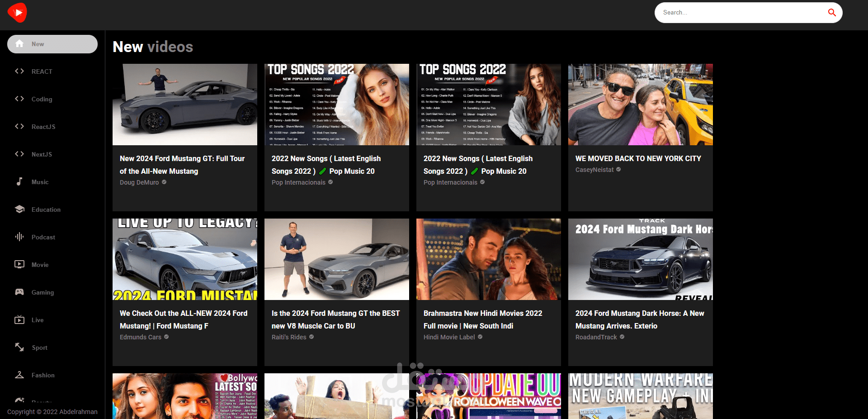This screenshot has width=868, height=419.
Task: Visit the Raiti's Rides channel
Action: pos(289,337)
